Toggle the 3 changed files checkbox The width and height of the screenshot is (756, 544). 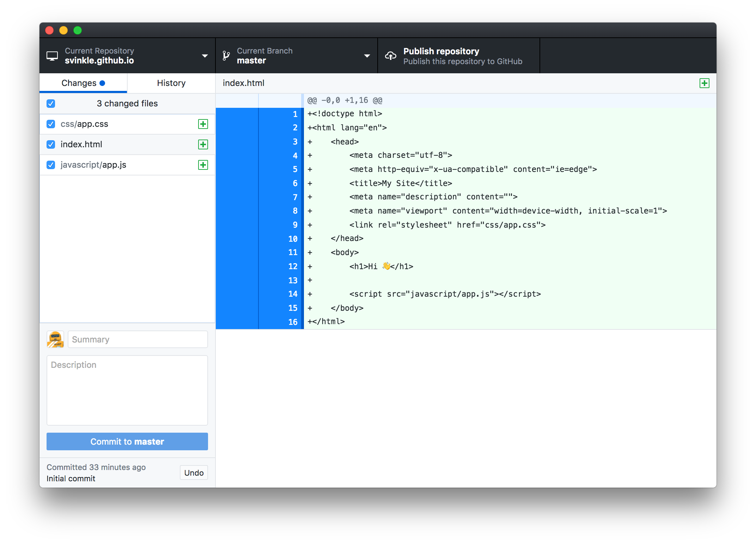51,103
